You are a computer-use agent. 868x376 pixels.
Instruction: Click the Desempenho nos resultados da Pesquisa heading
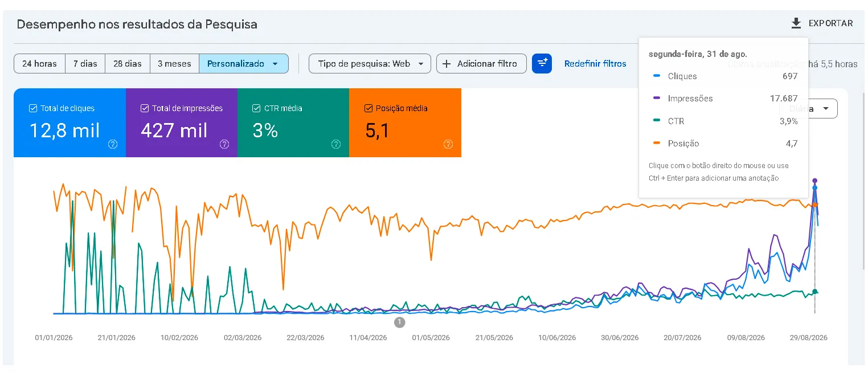click(137, 24)
